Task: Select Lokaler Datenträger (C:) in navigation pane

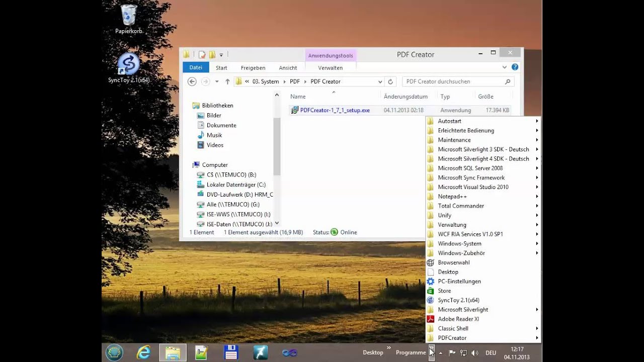Action: pos(236,185)
